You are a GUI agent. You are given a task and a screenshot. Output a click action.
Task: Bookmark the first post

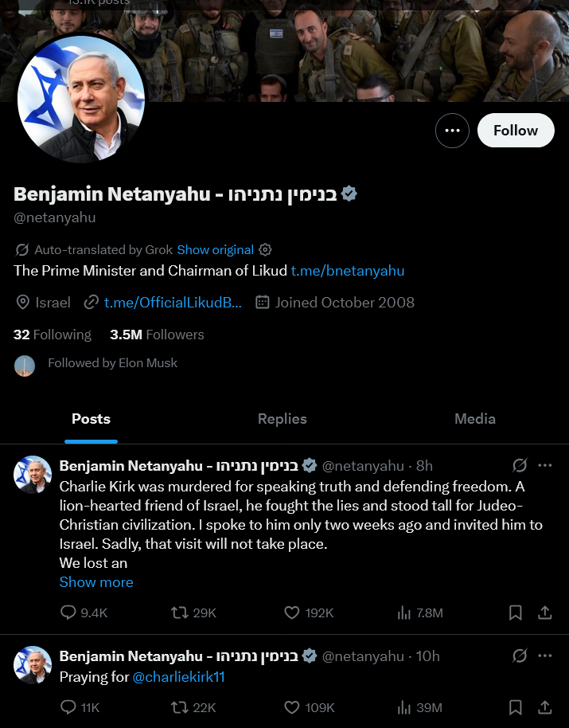(x=516, y=613)
